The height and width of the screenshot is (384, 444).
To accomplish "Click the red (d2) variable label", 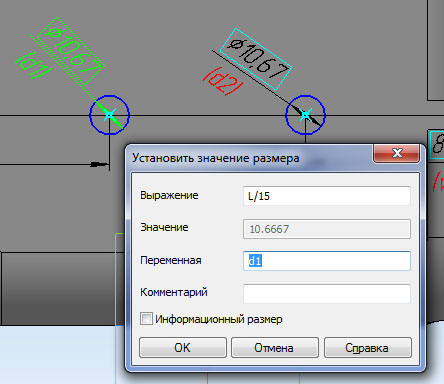I will pyautogui.click(x=223, y=81).
